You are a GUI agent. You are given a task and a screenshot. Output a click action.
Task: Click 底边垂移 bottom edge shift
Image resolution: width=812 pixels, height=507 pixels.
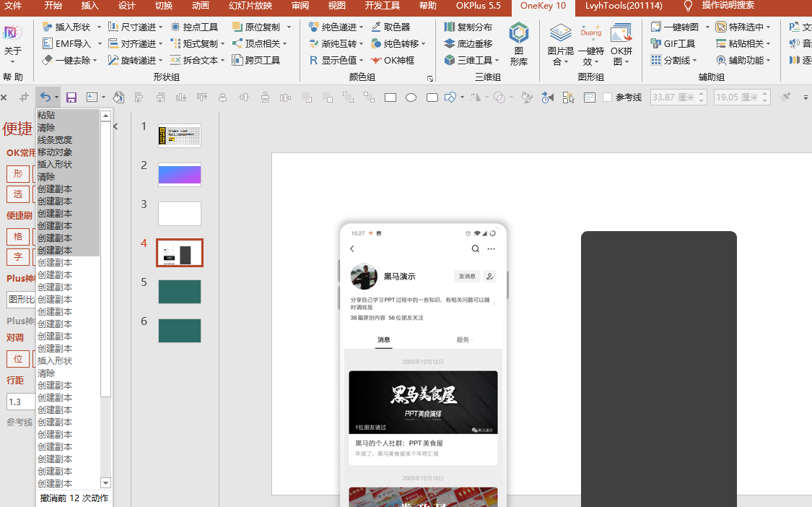coord(468,43)
